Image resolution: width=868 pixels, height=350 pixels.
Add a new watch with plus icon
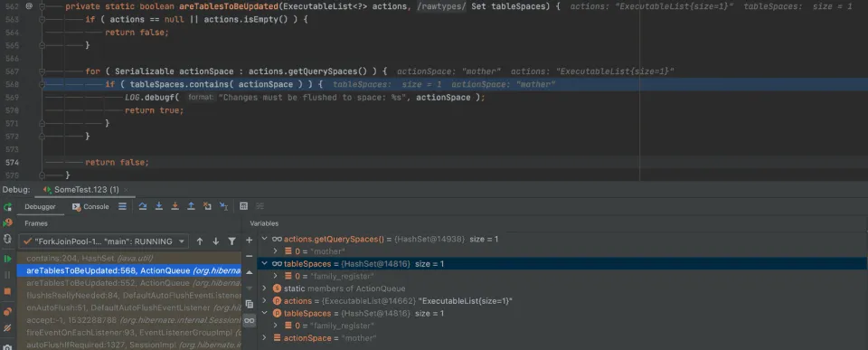250,240
